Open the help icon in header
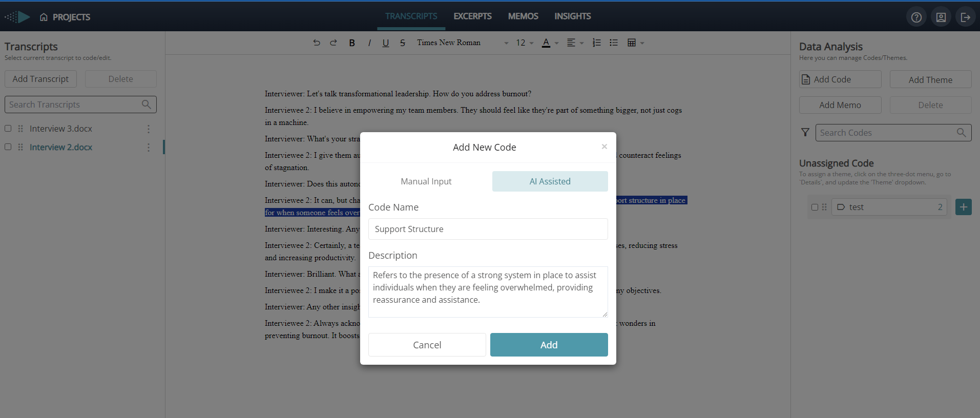 916,17
